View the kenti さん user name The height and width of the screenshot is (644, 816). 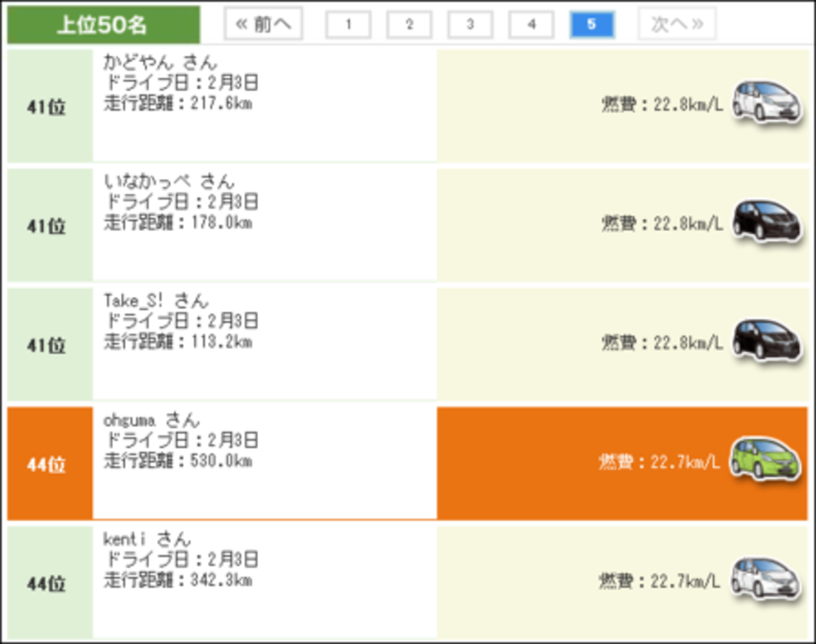coord(147,539)
